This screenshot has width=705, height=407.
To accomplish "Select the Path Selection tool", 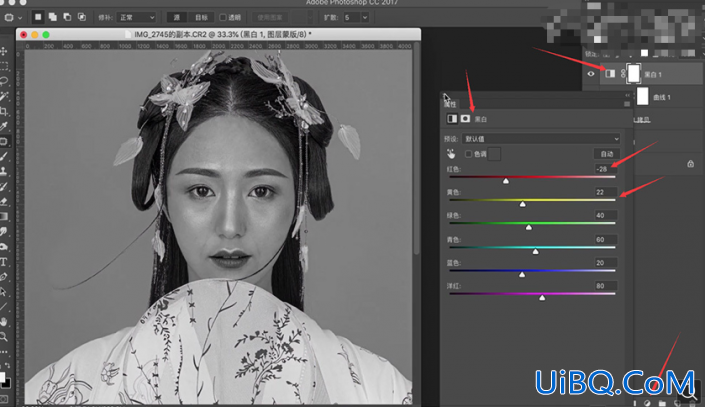I will 4,292.
